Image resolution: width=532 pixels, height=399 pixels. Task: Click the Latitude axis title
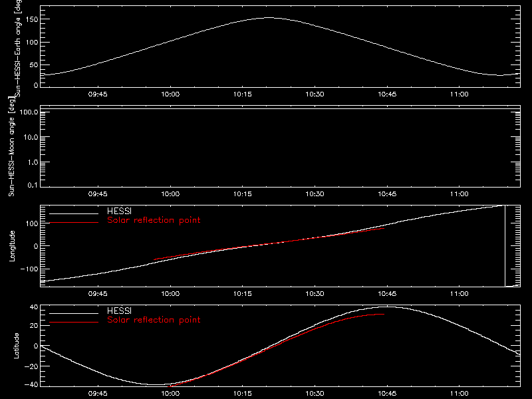click(x=16, y=346)
